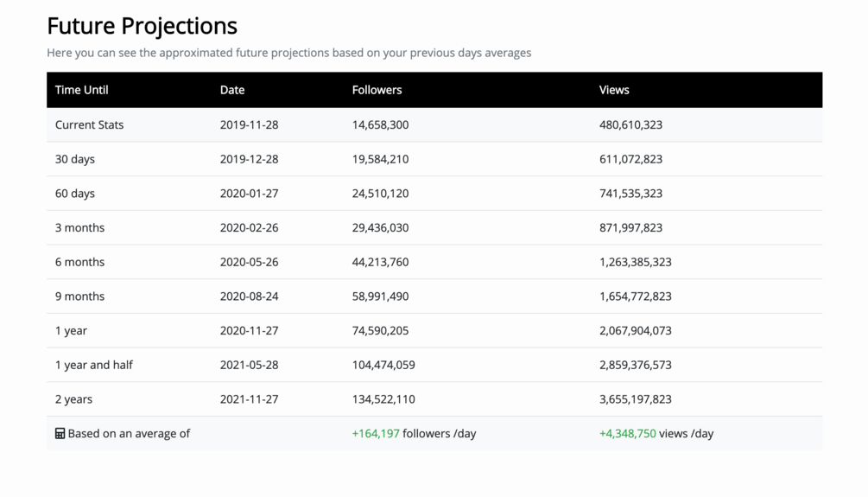
Task: Click the 'Followers' column header
Action: point(377,90)
